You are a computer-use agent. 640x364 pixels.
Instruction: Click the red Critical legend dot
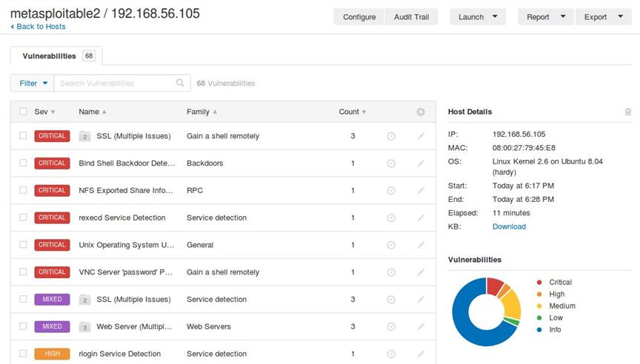539,282
